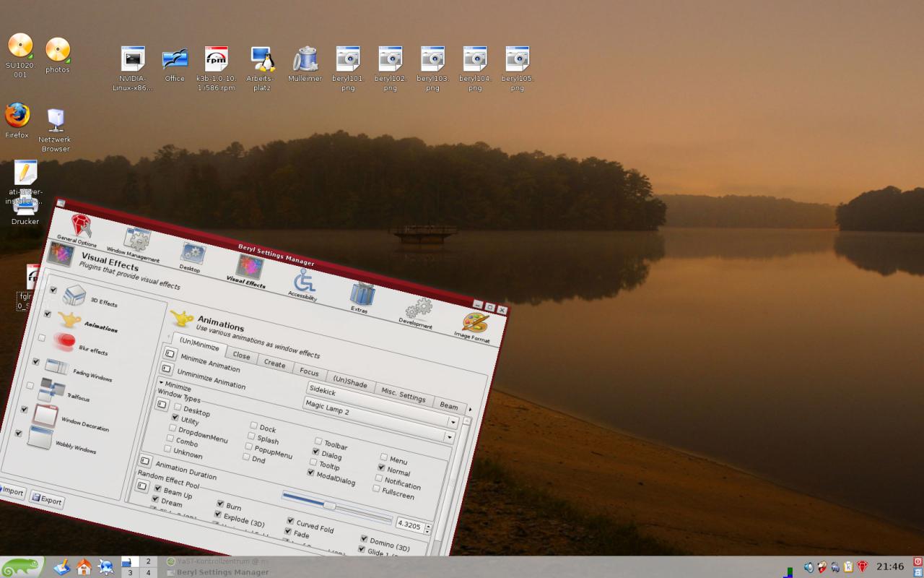The width and height of the screenshot is (924, 578).
Task: Select the Visual Effects category icon
Action: 248,267
